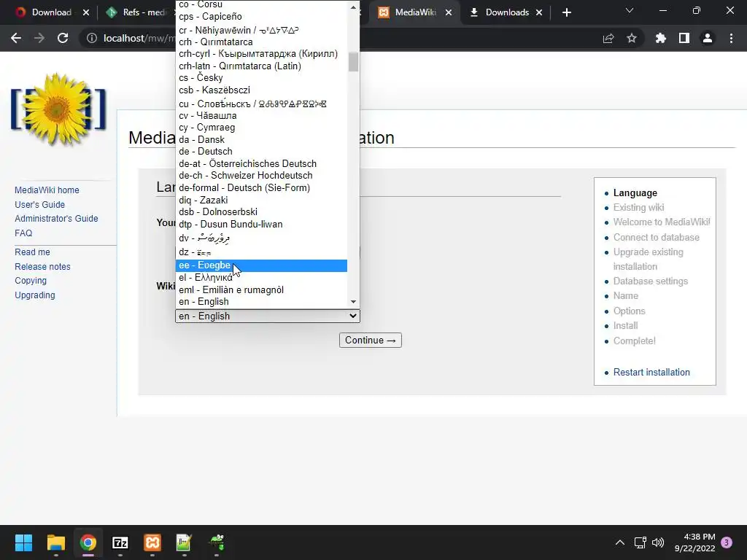Pick 'el - Ελληνικά' language option
The height and width of the screenshot is (560, 747).
point(261,278)
